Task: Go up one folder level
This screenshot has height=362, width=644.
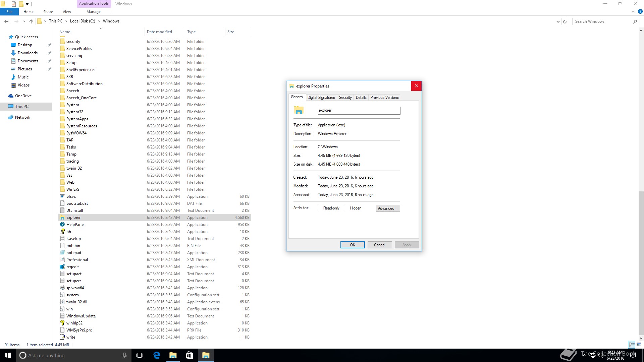Action: tap(31, 21)
